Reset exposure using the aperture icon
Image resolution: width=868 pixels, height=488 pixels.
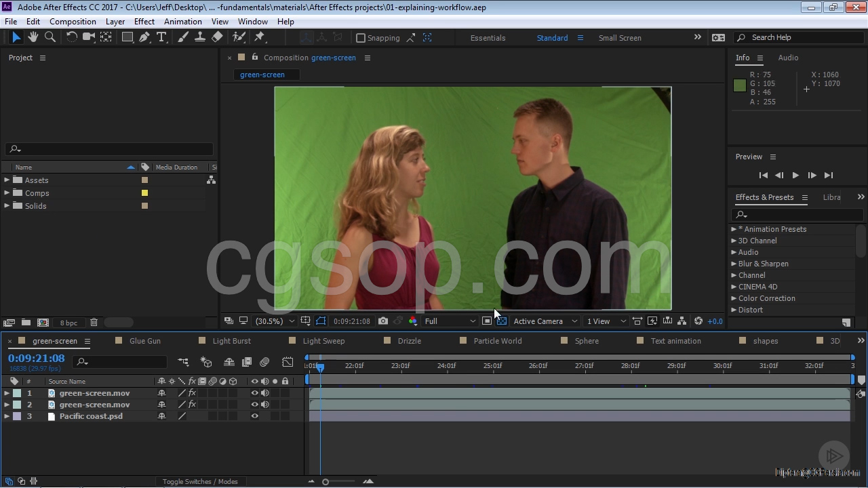(698, 321)
